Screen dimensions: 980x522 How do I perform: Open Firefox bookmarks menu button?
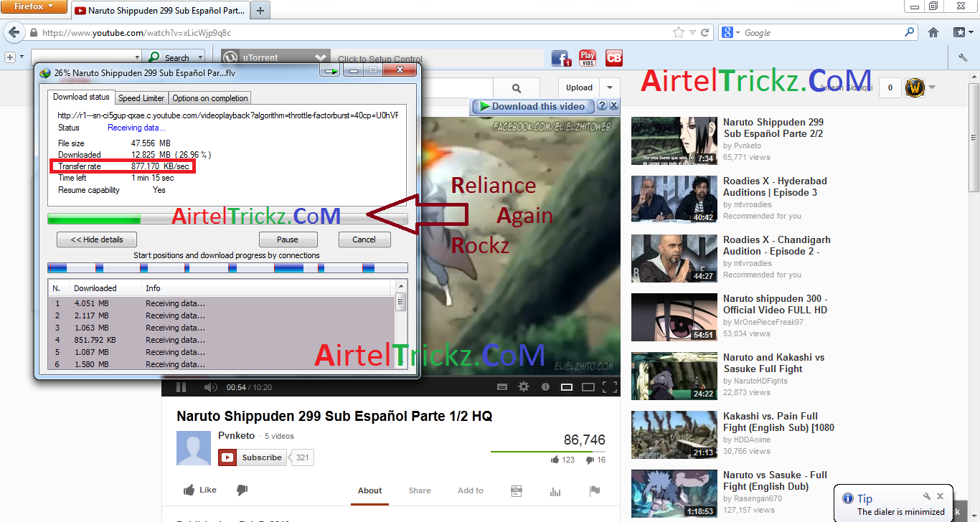962,32
